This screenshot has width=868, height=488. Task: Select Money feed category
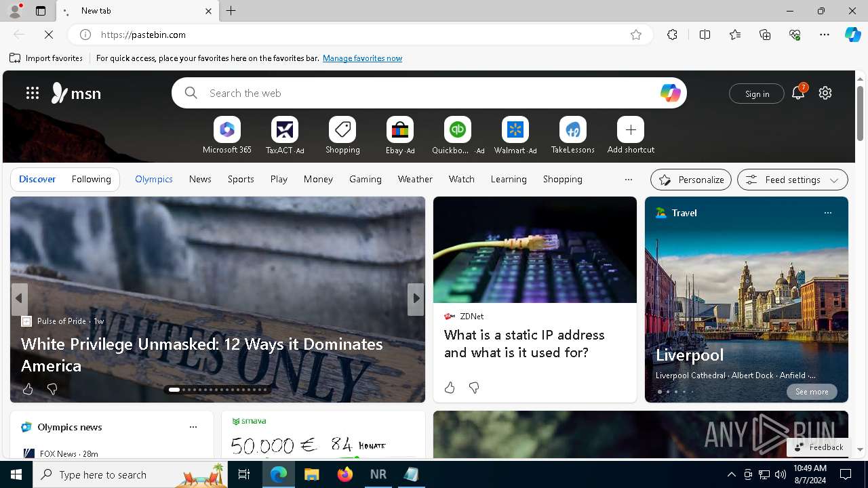[318, 179]
